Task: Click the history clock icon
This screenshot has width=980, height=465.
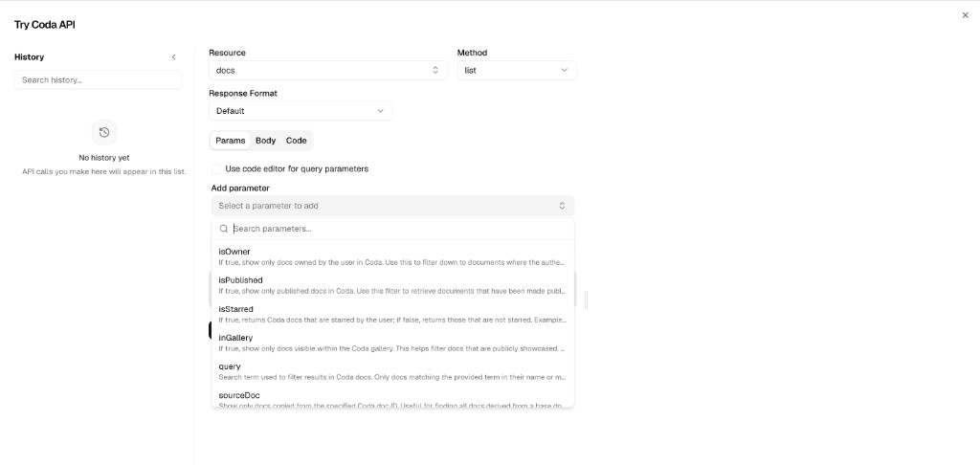Action: (104, 132)
